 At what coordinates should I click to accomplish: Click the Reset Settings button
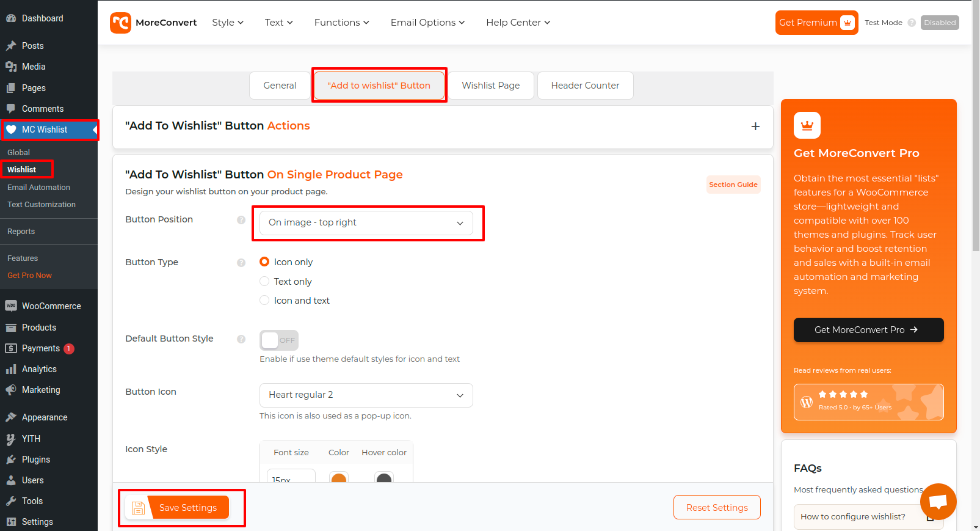tap(717, 508)
